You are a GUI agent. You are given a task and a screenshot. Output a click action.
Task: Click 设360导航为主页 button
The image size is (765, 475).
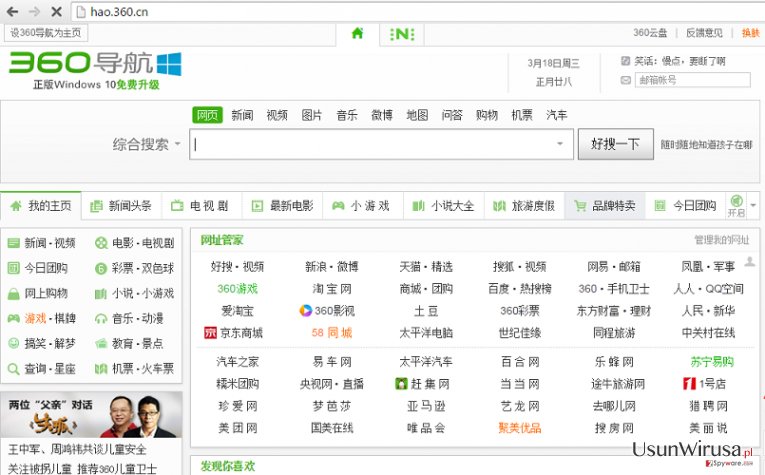46,33
